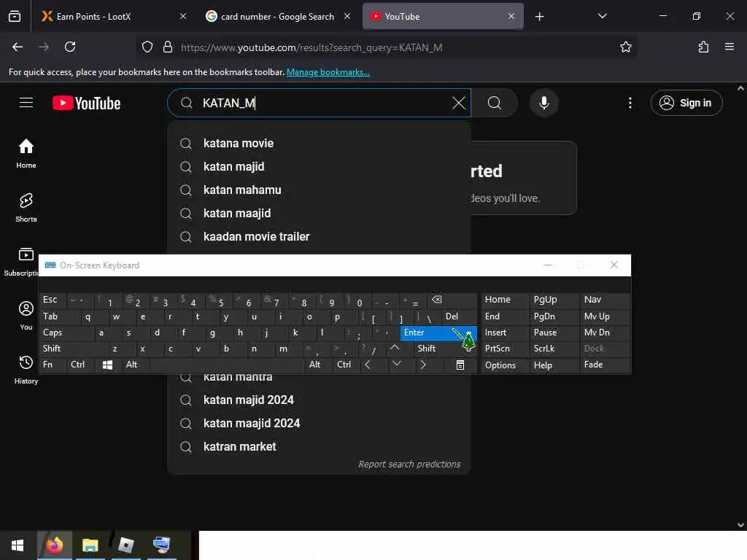Choose 'katran market' suggestion

pos(319,447)
